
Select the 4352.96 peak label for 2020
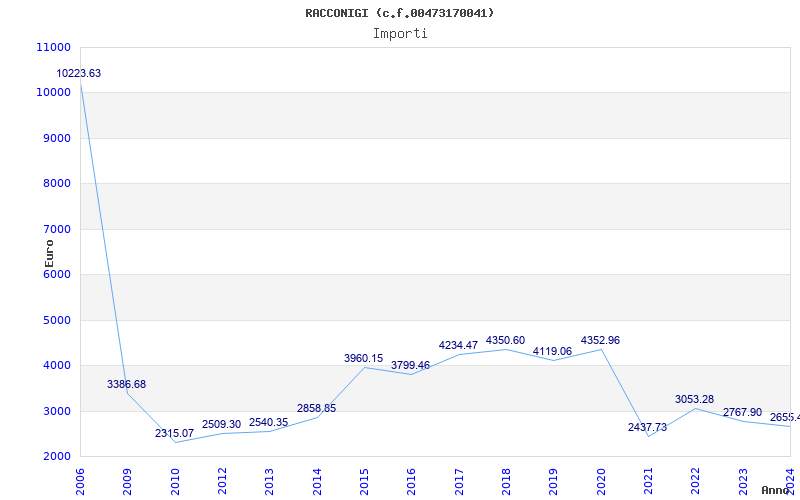600,340
